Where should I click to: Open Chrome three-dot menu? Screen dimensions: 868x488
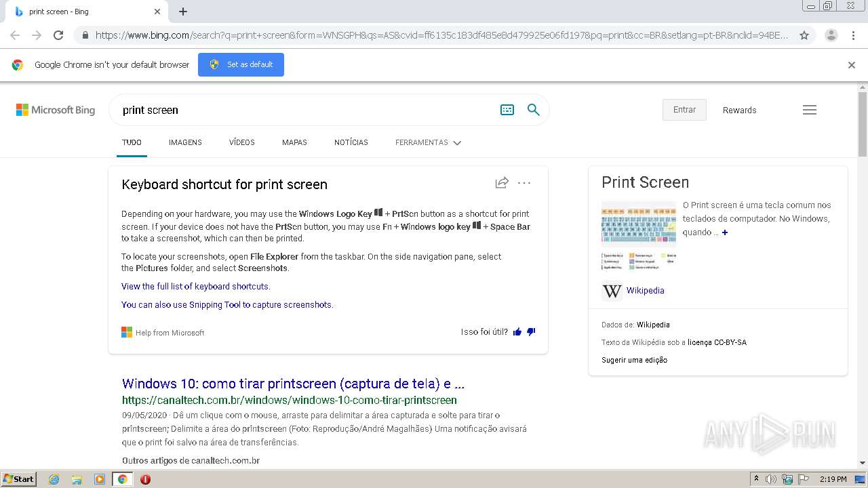coord(853,35)
